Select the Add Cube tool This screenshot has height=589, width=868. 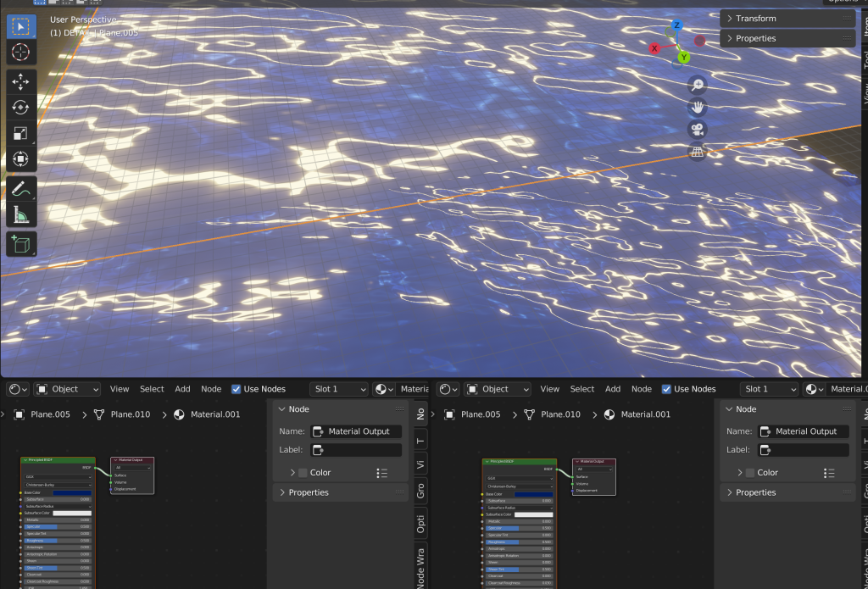(x=21, y=244)
